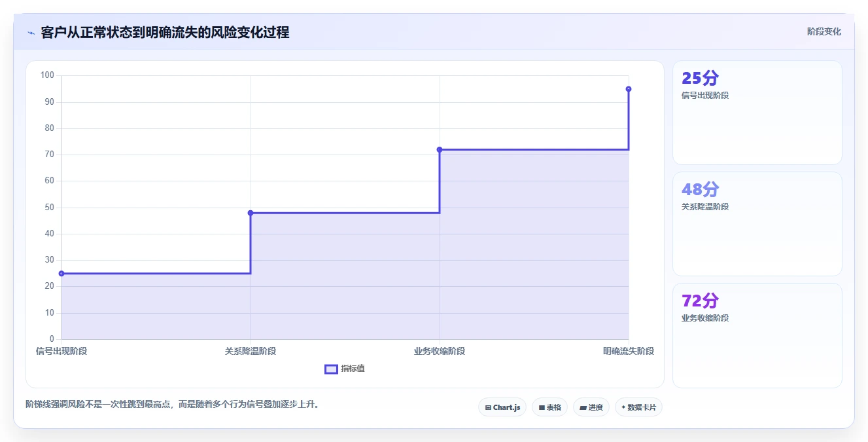
Task: Click the 进度 tag chip
Action: click(591, 407)
